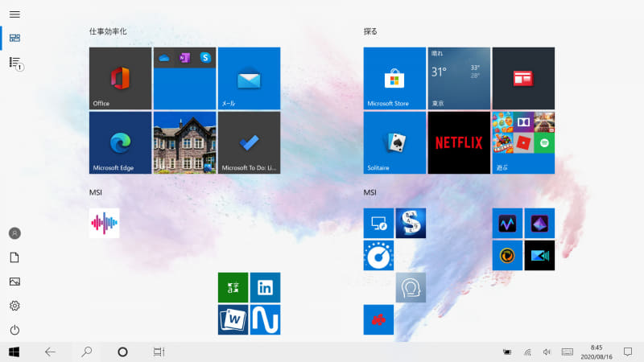644x362 pixels.
Task: Open taskbar search
Action: pos(86,352)
